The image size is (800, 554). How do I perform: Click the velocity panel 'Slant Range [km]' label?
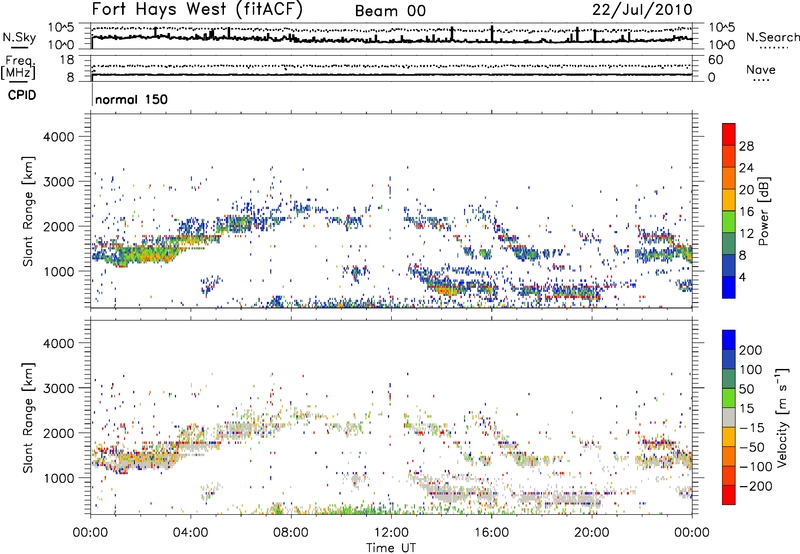(x=28, y=418)
